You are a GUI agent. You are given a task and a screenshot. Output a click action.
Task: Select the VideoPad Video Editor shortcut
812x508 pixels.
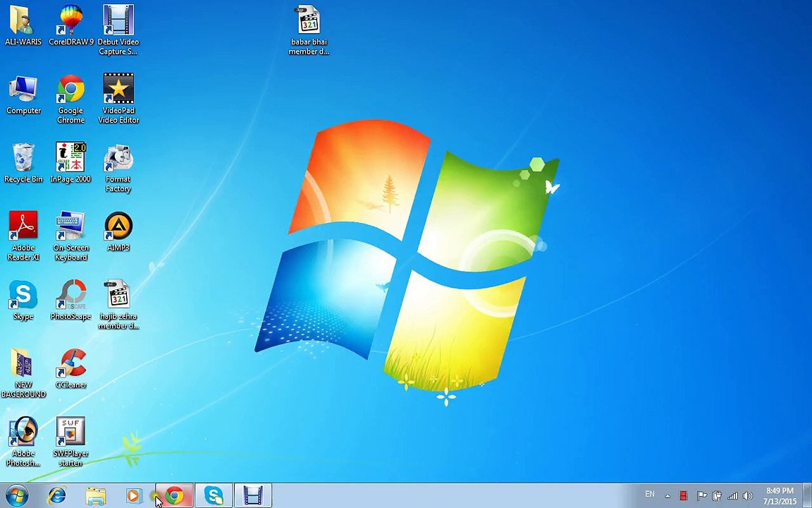point(118,99)
